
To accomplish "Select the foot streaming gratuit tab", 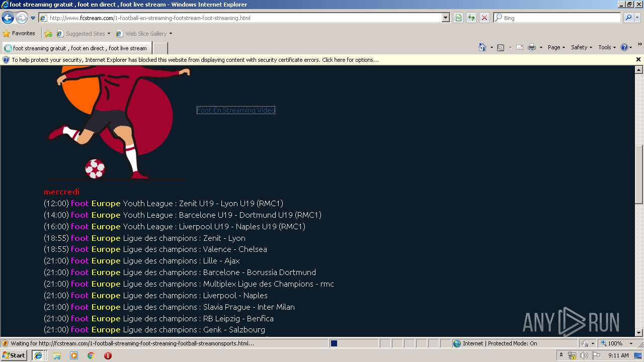I will pos(76,48).
